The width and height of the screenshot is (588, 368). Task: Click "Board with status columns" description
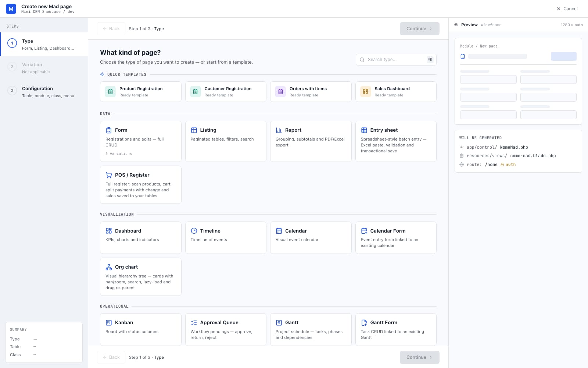pyautogui.click(x=132, y=332)
